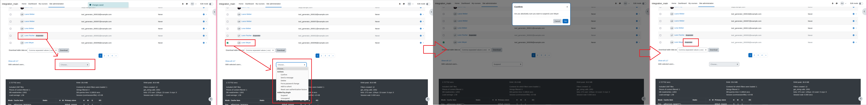Open actions gear for Lena Weber, second panel
Image resolution: width=868 pixels, height=105 pixels.
click(x=421, y=29)
